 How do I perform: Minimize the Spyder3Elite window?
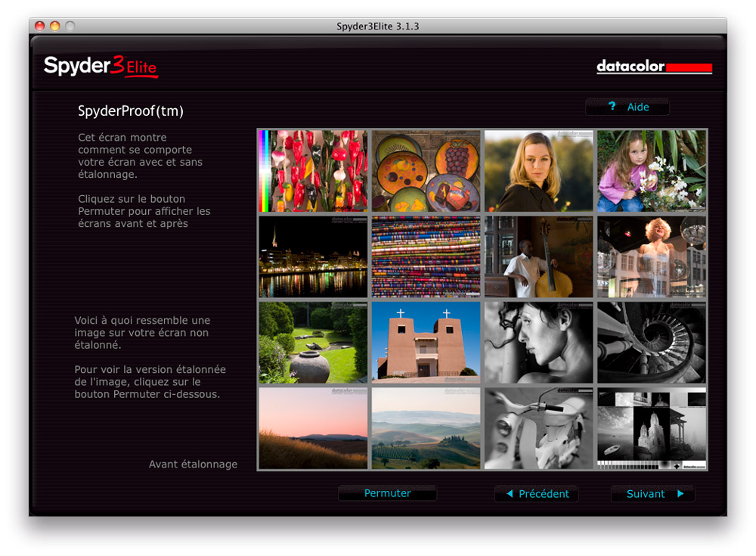pos(55,26)
